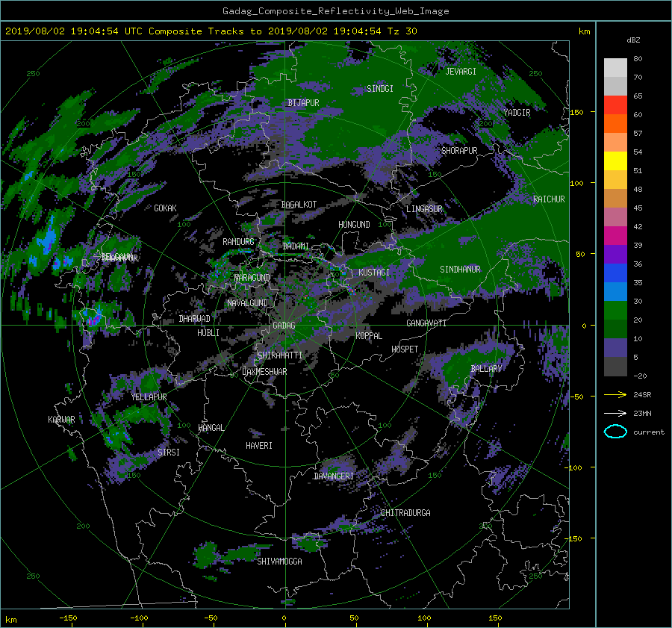The image size is (672, 628).
Task: Select the magenta legend color swatch
Action: point(615,236)
